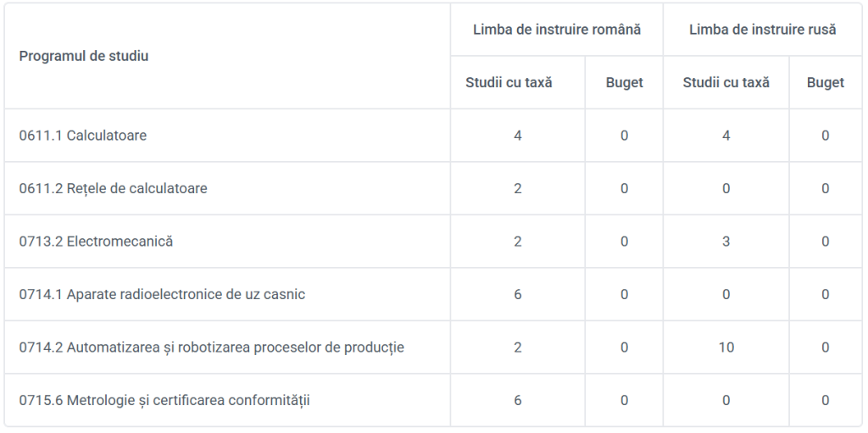Select the "Limba de instruire română" header
This screenshot has width=868, height=433.
556,30
